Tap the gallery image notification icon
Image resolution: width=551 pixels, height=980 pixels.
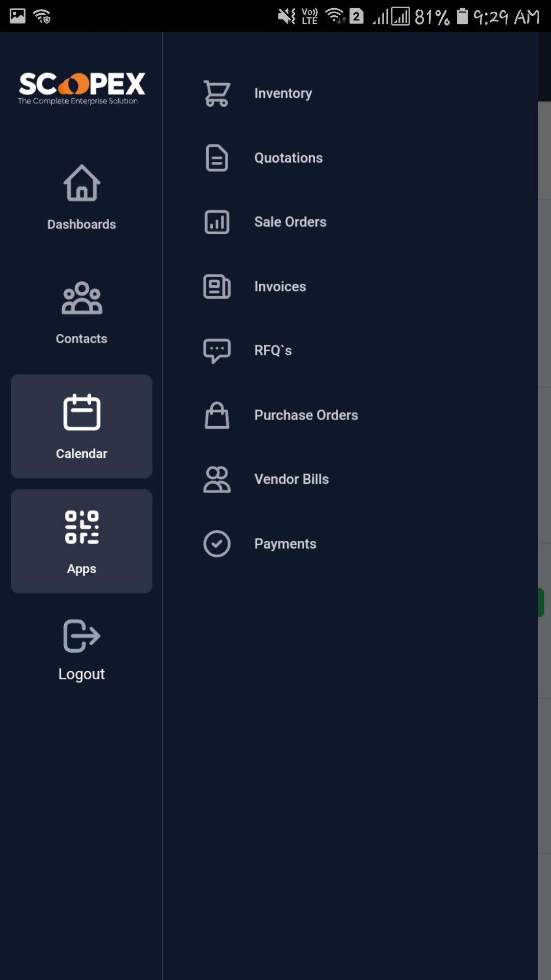coord(17,16)
